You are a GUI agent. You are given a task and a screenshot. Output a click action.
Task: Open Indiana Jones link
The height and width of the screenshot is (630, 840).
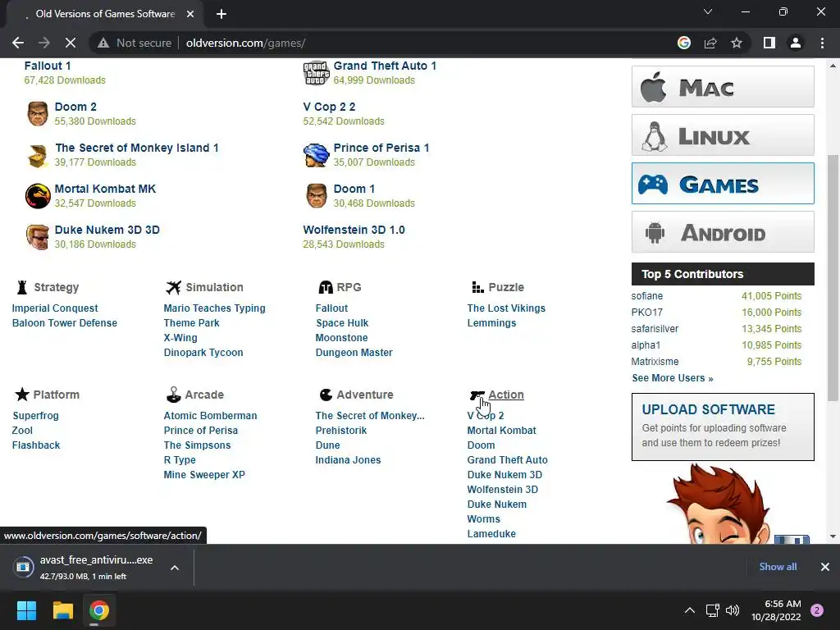pyautogui.click(x=348, y=459)
